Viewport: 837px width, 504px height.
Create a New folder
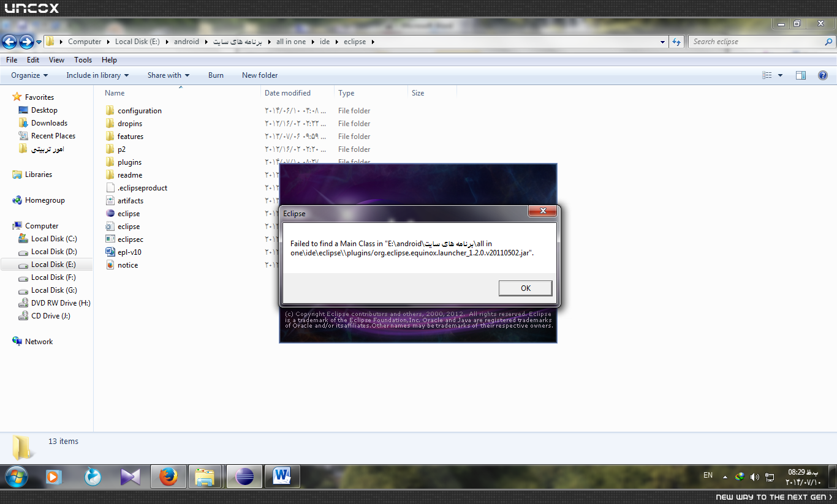pyautogui.click(x=260, y=75)
